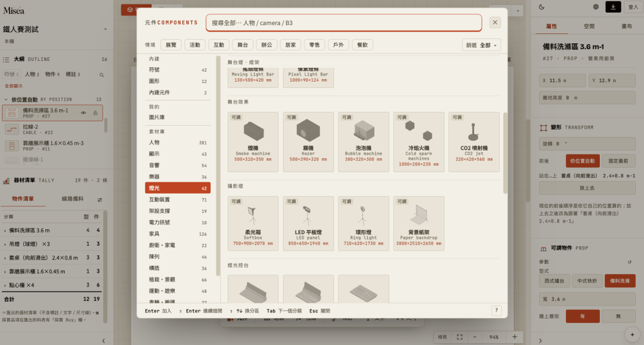Select the 居家 scenario chip

(x=291, y=45)
